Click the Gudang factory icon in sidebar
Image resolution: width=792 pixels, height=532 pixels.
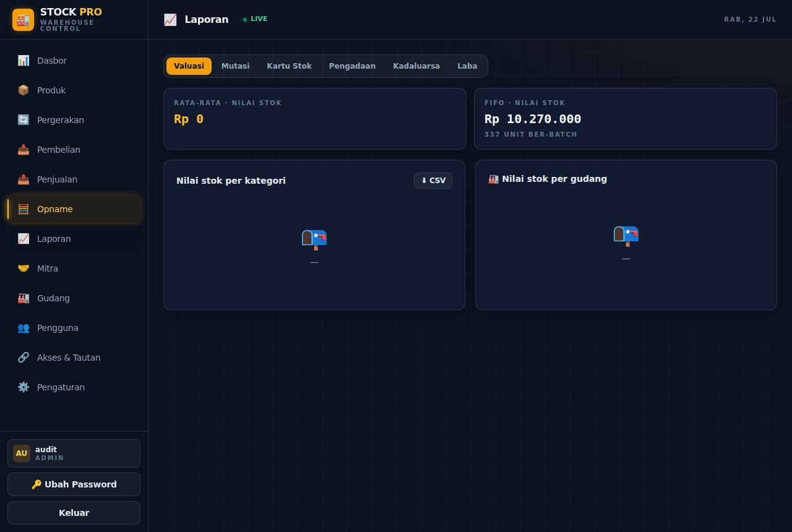point(24,298)
